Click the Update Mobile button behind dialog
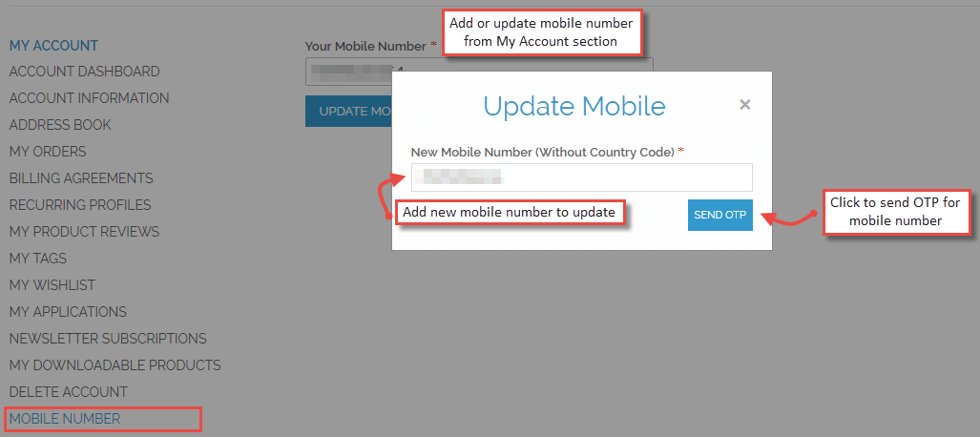The image size is (980, 437). (348, 112)
